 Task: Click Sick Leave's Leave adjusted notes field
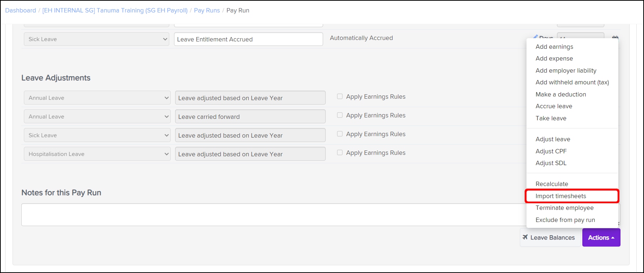tap(250, 135)
